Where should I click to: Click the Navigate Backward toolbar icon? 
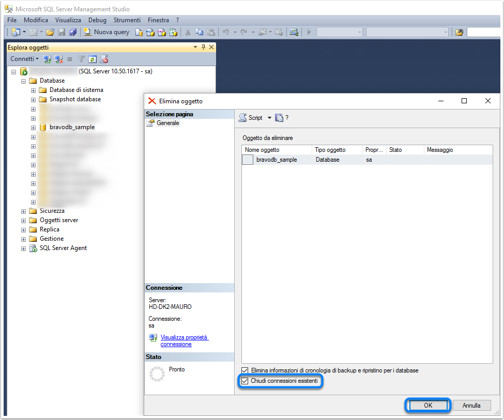coord(263,32)
